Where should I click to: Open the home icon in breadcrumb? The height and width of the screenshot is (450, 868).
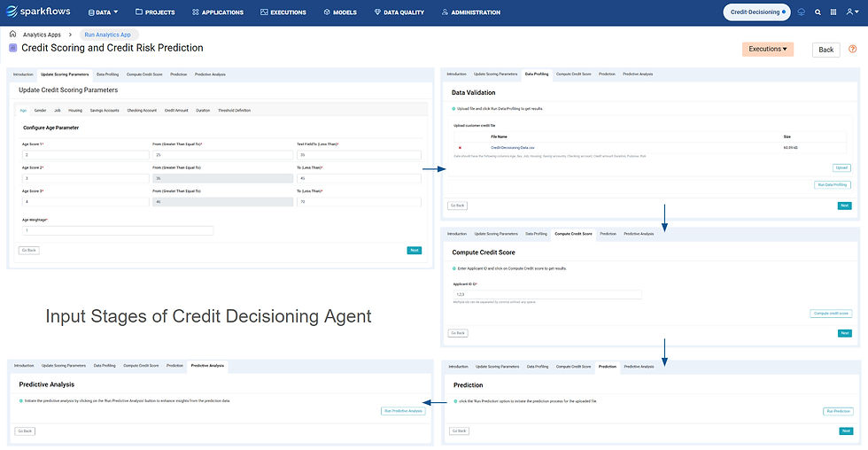tap(12, 34)
